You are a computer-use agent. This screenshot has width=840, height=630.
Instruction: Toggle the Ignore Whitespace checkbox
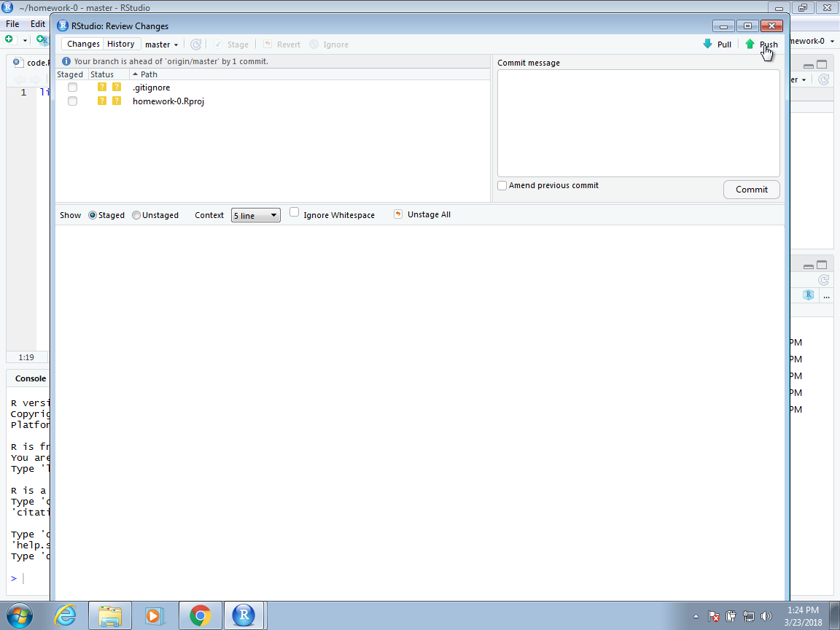(x=295, y=213)
